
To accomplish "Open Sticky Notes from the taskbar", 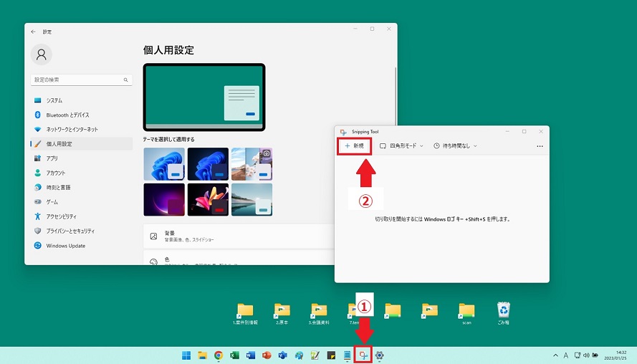I will tap(331, 355).
